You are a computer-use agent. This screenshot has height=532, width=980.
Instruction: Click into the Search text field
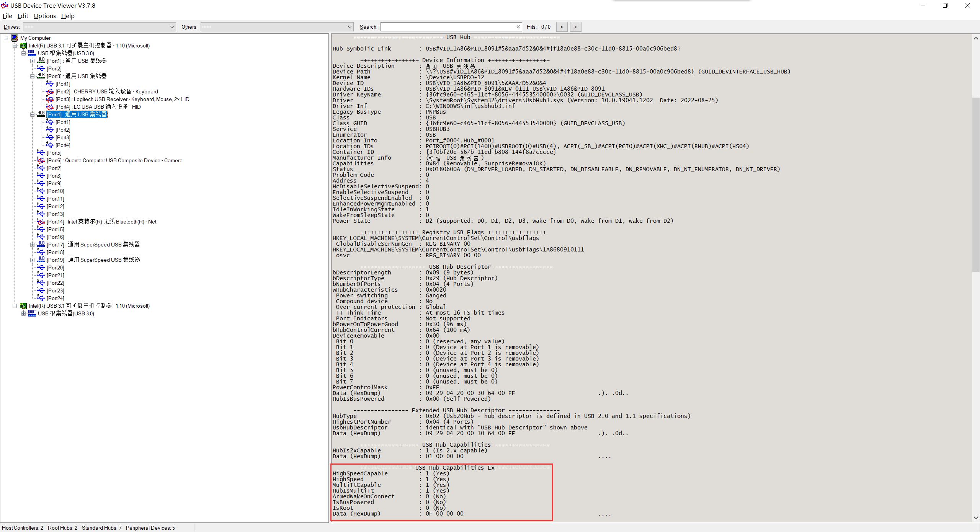pyautogui.click(x=448, y=27)
